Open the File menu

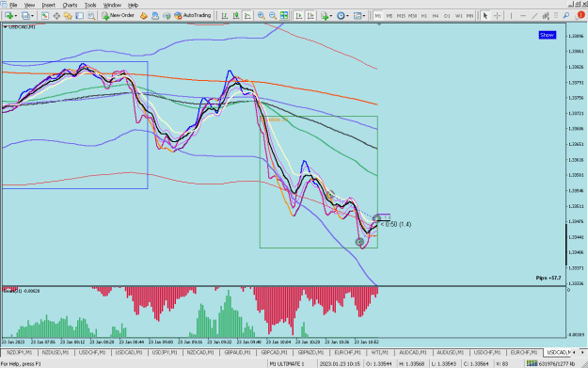13,5
